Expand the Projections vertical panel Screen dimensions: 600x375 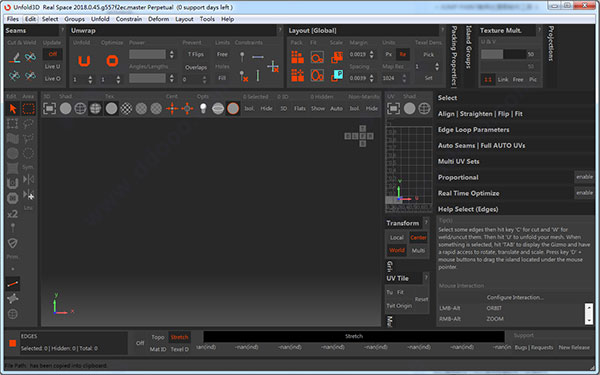(x=551, y=44)
